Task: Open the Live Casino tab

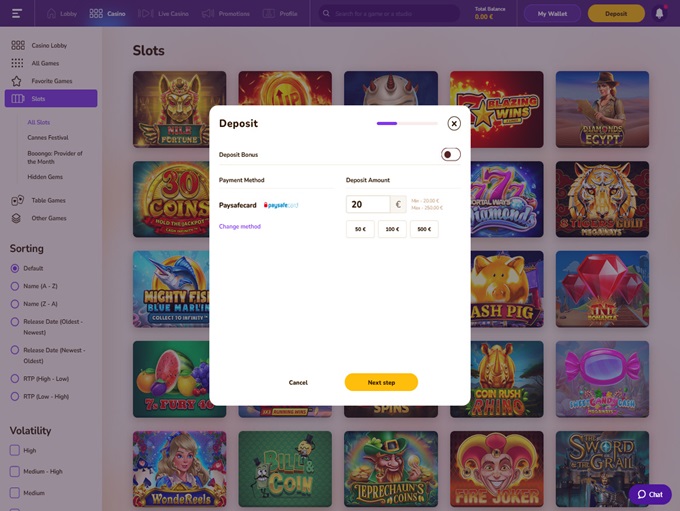Action: pyautogui.click(x=160, y=14)
